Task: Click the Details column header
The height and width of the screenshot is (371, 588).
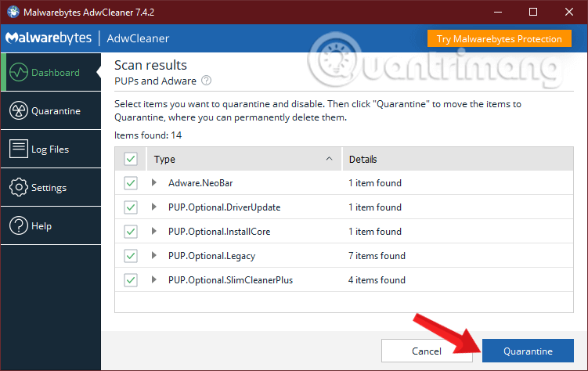Action: pos(458,159)
